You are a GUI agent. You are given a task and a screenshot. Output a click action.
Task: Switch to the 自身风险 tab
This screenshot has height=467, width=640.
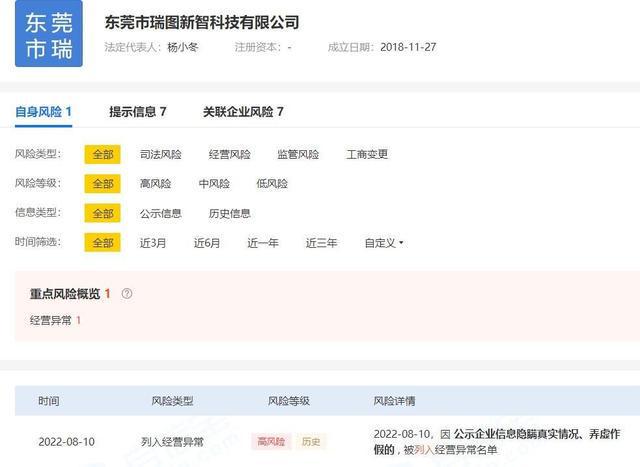(43, 111)
